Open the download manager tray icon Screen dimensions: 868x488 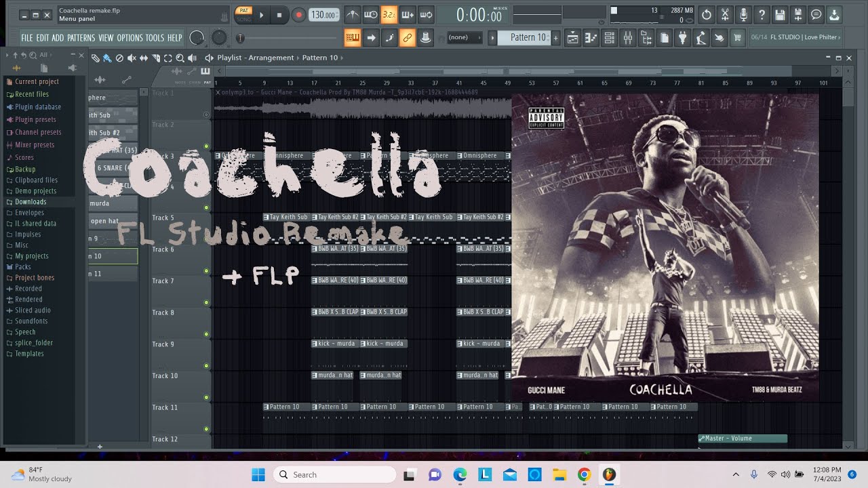pos(835,15)
